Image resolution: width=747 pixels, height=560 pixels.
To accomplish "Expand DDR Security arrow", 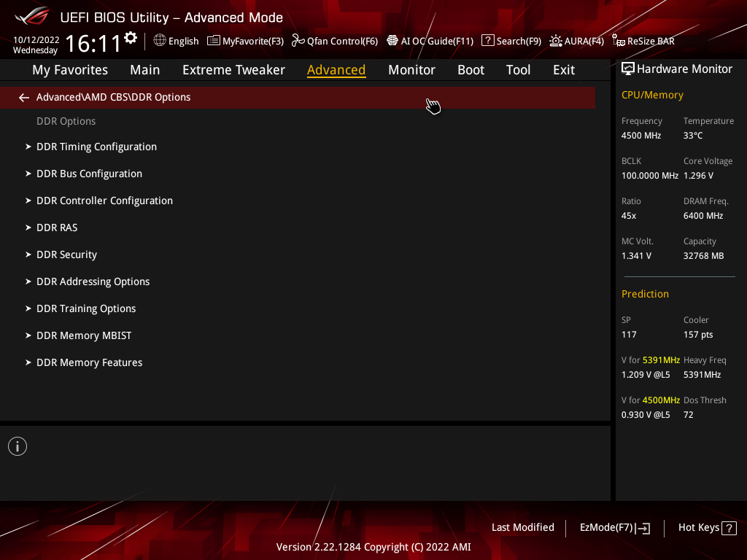I will click(28, 254).
